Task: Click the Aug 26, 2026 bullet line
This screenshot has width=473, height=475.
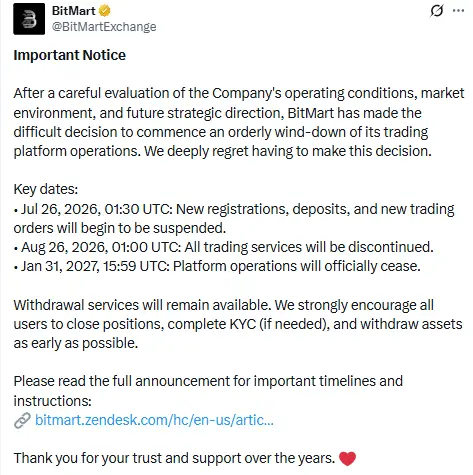Action: (x=224, y=247)
